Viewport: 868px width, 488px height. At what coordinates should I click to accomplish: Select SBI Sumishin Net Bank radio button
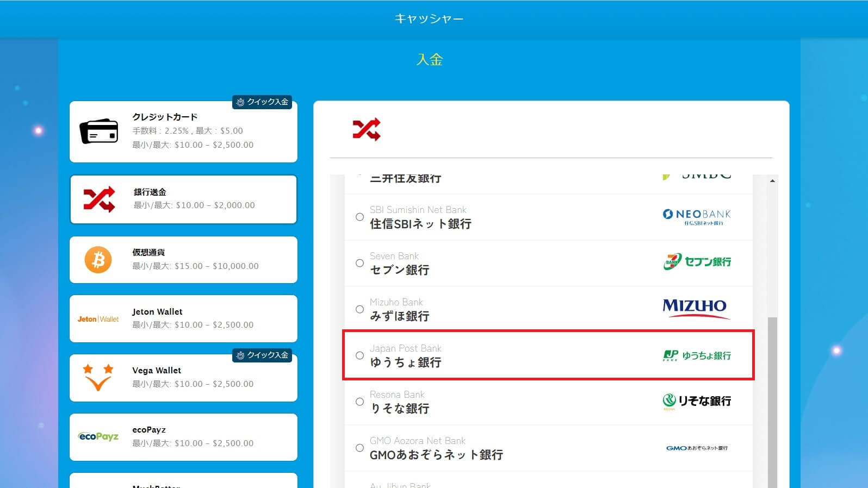(359, 217)
